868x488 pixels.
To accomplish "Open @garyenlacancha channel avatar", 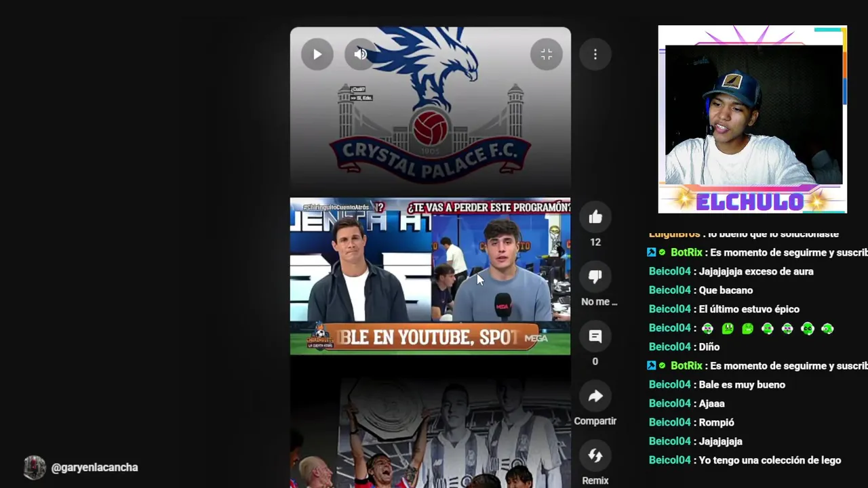I will tap(35, 467).
